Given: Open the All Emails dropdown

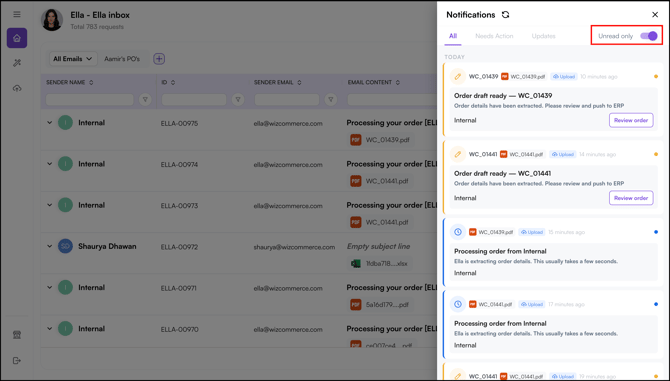Looking at the screenshot, I should click(x=73, y=59).
